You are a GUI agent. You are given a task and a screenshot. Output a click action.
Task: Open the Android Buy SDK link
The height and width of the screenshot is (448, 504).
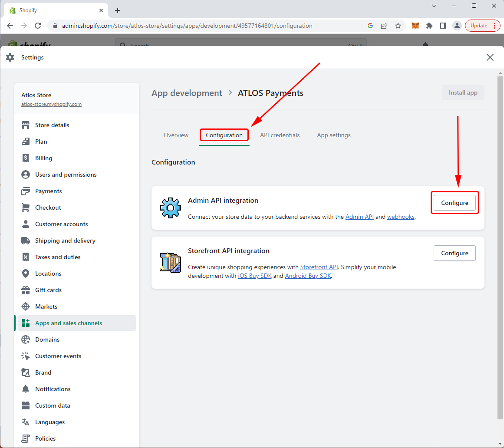308,276
